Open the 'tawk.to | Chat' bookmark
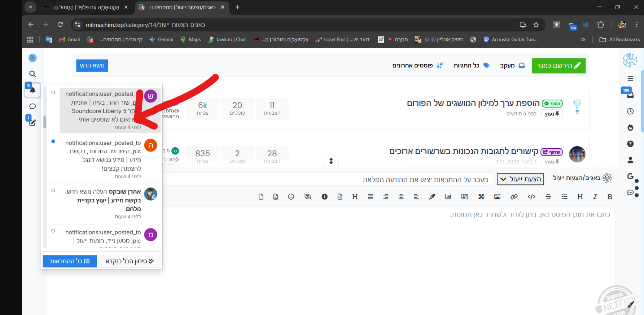 click(x=227, y=40)
